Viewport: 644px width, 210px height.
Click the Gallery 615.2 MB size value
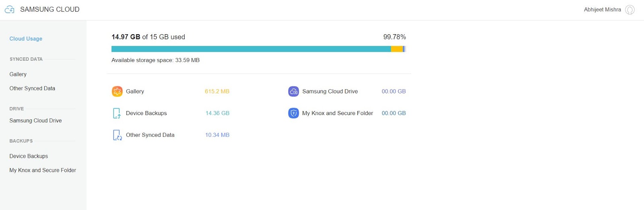coord(217,91)
